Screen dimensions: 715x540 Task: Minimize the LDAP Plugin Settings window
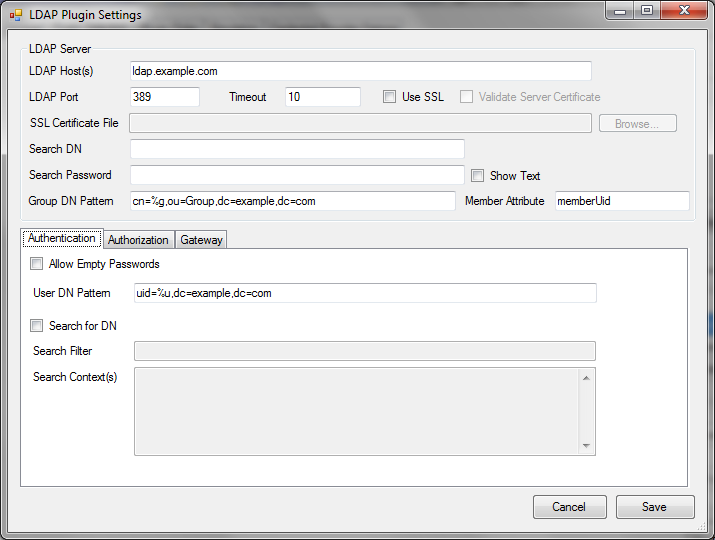pyautogui.click(x=620, y=11)
